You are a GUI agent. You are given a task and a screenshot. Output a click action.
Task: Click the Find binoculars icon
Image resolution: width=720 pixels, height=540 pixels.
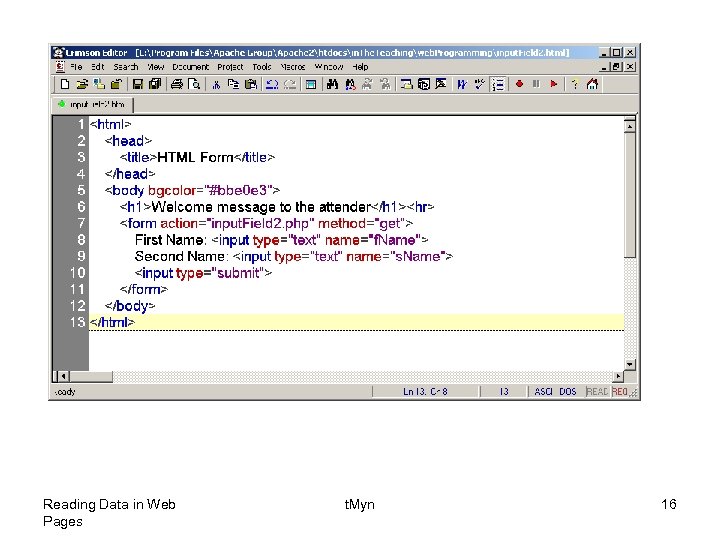[x=332, y=84]
